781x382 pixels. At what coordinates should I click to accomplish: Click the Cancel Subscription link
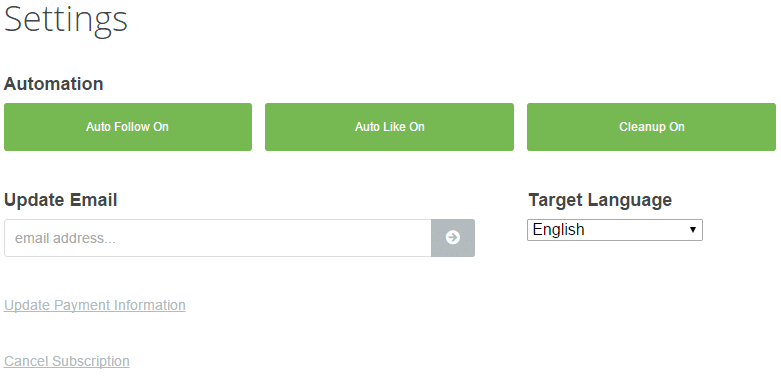tap(67, 361)
